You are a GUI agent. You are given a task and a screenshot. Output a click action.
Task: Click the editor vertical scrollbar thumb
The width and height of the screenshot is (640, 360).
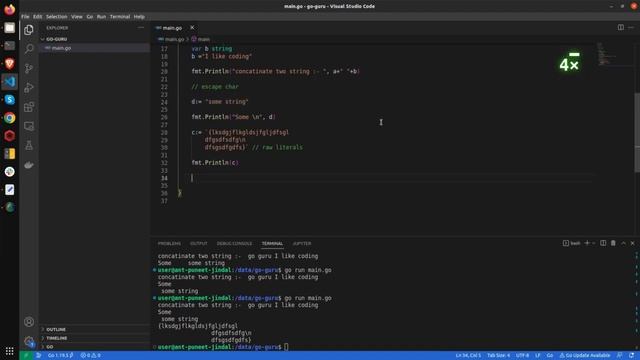(637, 133)
